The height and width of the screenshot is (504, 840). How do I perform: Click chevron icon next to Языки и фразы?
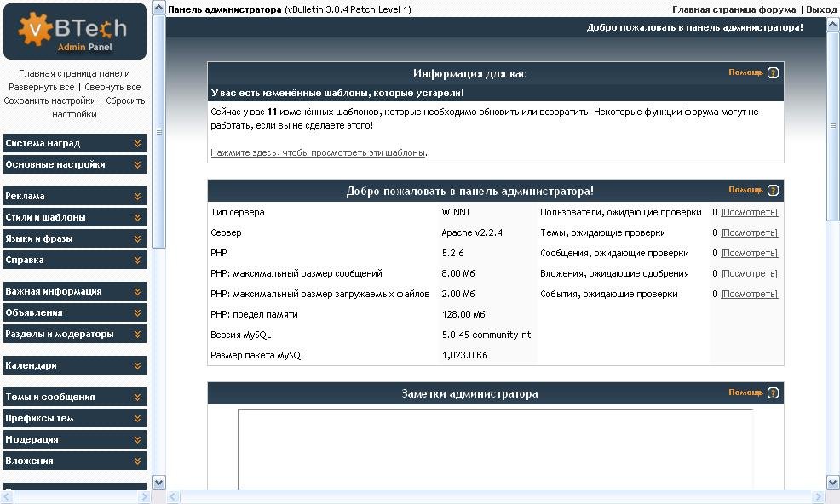click(x=137, y=238)
